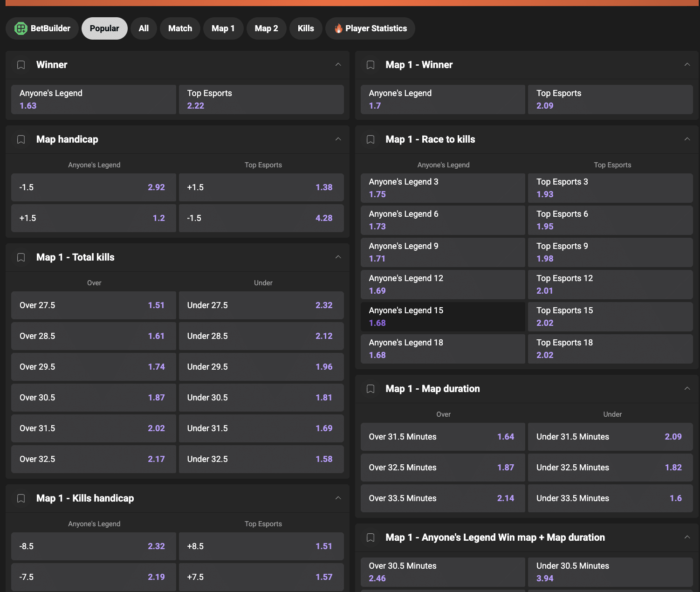The height and width of the screenshot is (592, 700).
Task: Collapse the Map 1 - Total kills section
Action: tap(338, 257)
